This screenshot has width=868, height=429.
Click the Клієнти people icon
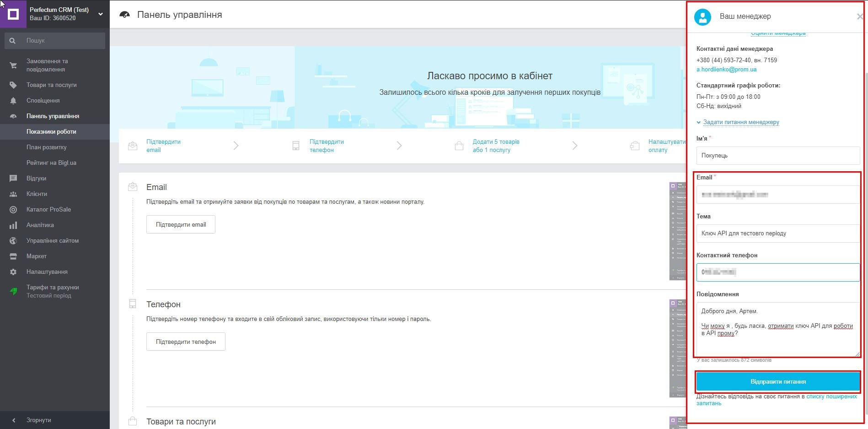tap(13, 194)
